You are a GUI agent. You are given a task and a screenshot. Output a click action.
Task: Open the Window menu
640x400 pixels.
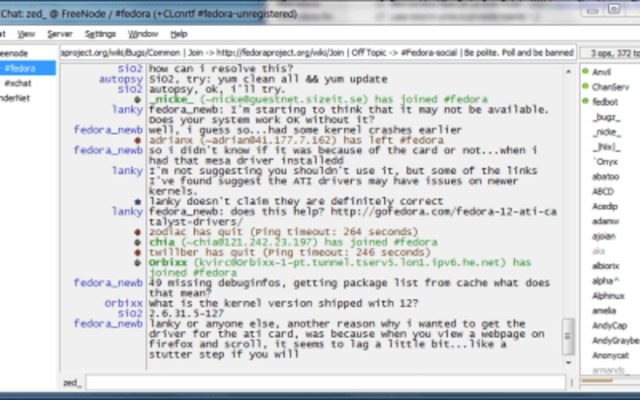[x=143, y=34]
